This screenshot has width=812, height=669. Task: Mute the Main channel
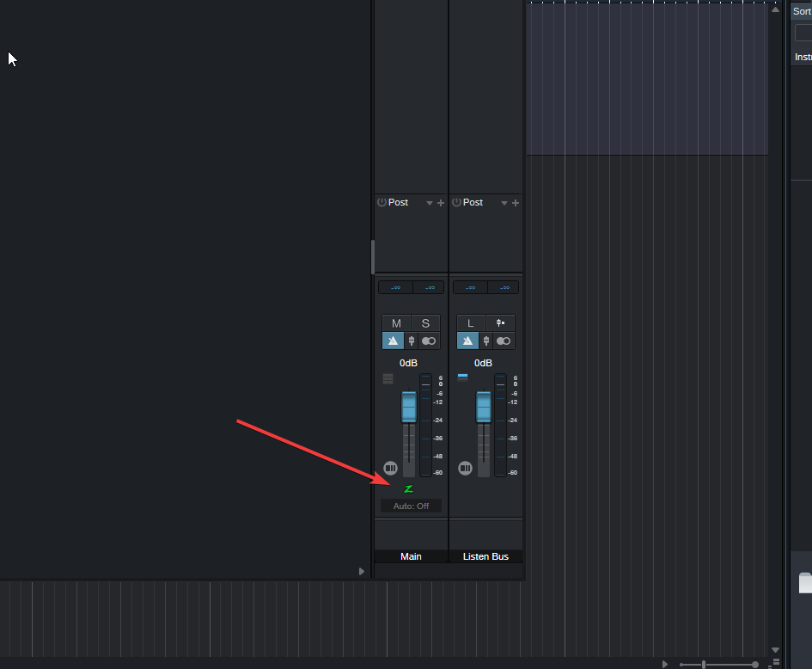(396, 322)
